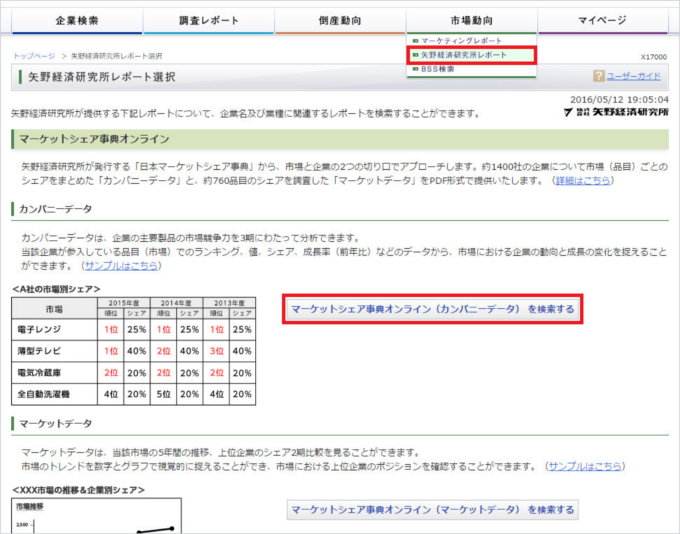
Task: Open the マイページ navigation tab
Action: [x=603, y=20]
